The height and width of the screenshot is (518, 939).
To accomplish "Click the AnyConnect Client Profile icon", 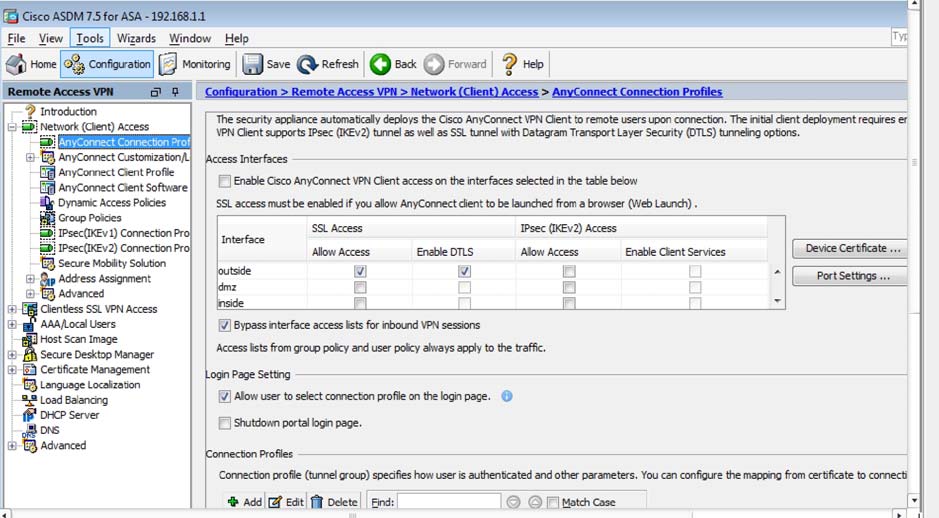I will point(47,172).
